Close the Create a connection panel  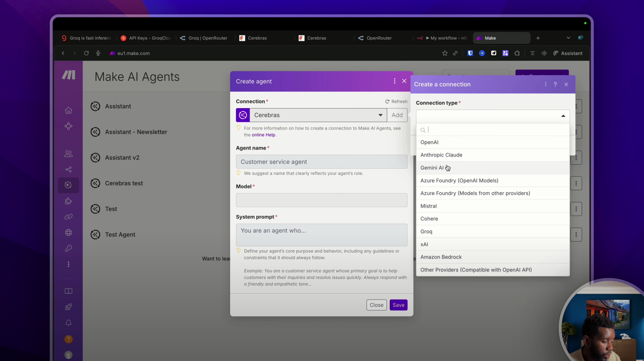(566, 84)
